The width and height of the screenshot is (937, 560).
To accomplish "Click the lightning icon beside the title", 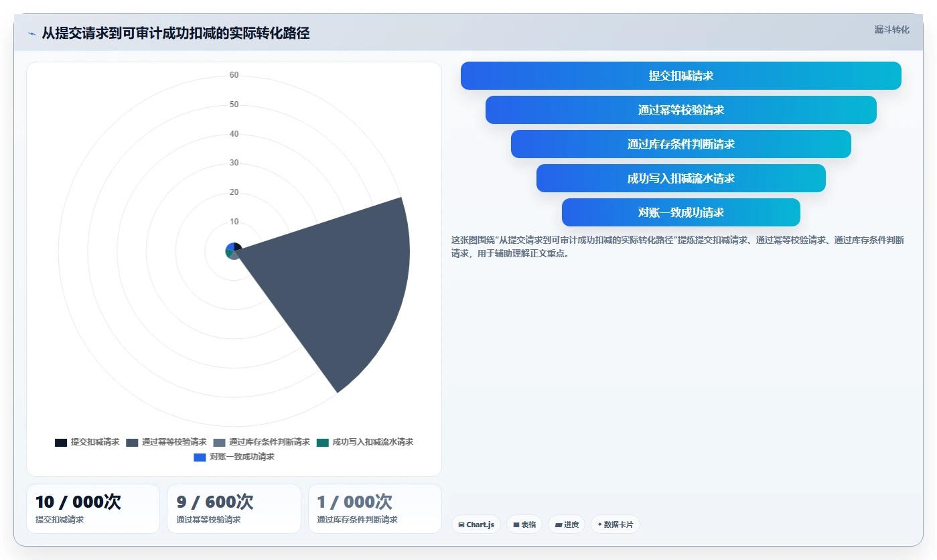I will point(31,33).
